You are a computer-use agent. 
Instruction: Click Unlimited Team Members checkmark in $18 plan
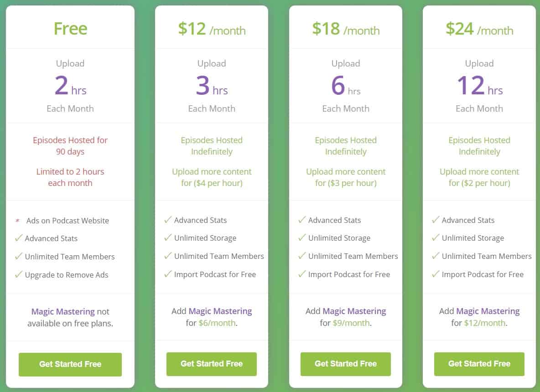pyautogui.click(x=302, y=256)
